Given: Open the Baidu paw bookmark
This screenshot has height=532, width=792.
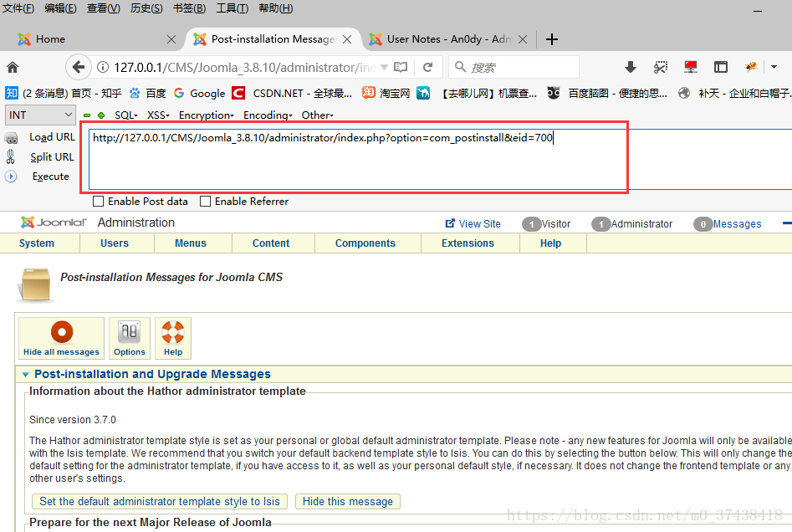Looking at the screenshot, I should (147, 94).
